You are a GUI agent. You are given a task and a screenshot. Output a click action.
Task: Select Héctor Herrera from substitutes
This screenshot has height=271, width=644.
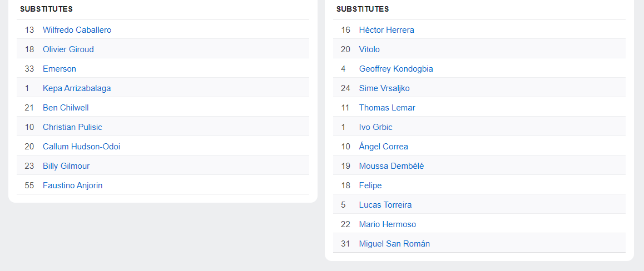(x=387, y=30)
